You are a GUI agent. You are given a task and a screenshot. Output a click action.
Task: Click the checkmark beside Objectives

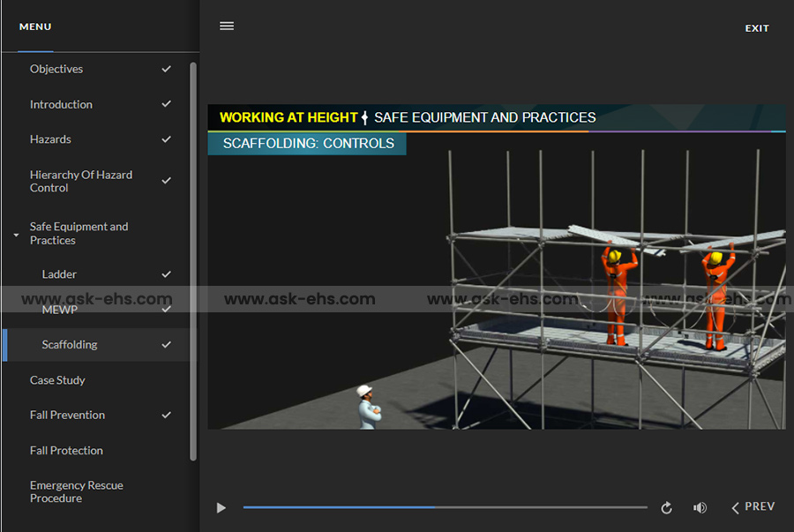166,69
